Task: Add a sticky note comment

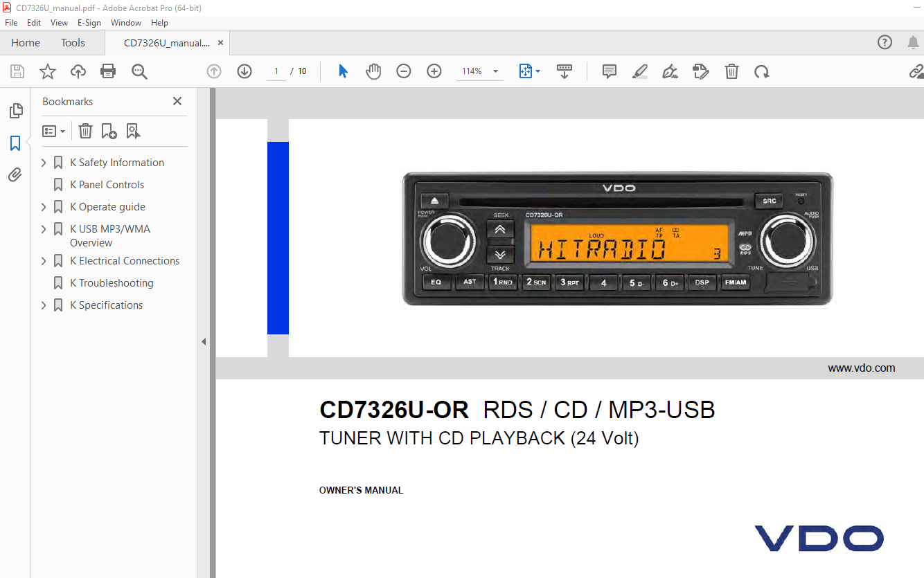Action: pos(610,71)
